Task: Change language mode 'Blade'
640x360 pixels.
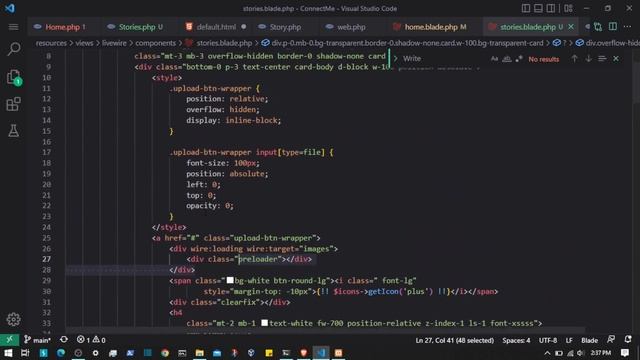Action: pos(589,340)
